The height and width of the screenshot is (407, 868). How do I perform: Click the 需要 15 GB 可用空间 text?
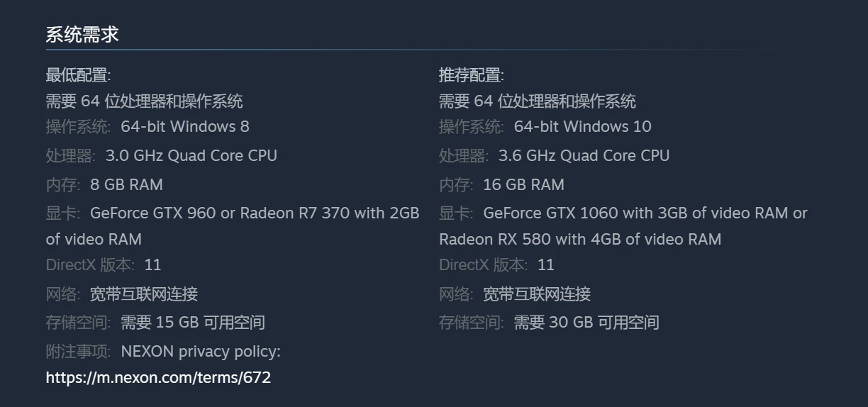point(193,323)
